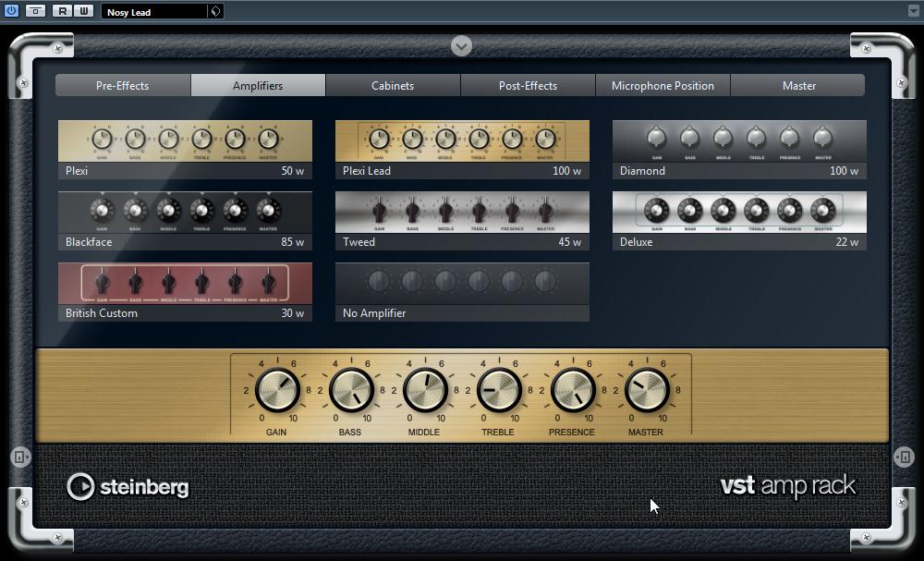Switch to the Pre-Effects tab
The width and height of the screenshot is (924, 561).
(123, 85)
